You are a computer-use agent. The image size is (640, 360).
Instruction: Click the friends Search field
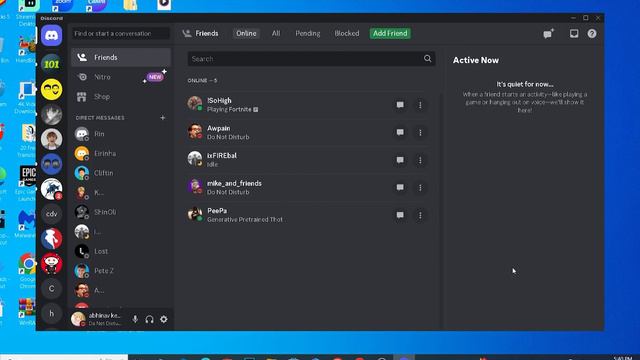[311, 59]
